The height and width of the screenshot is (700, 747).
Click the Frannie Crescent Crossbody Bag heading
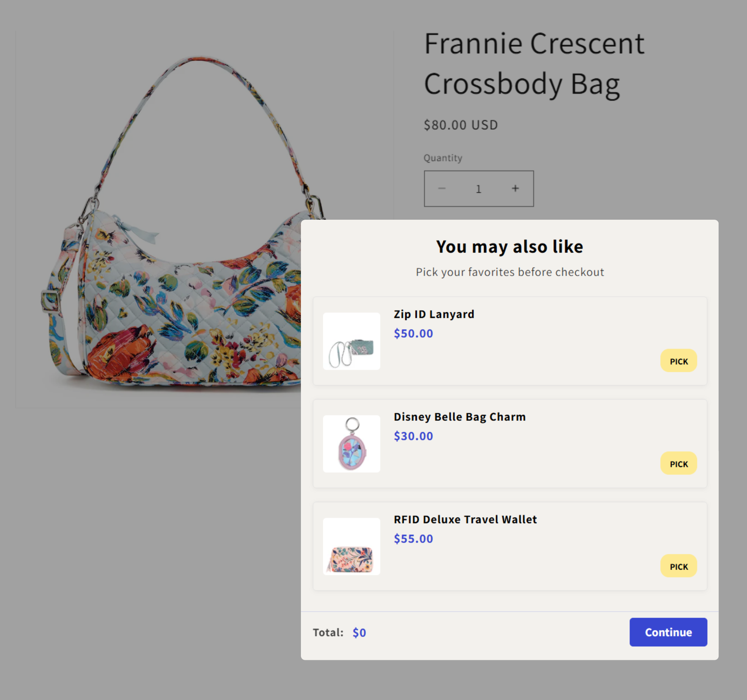pos(534,64)
